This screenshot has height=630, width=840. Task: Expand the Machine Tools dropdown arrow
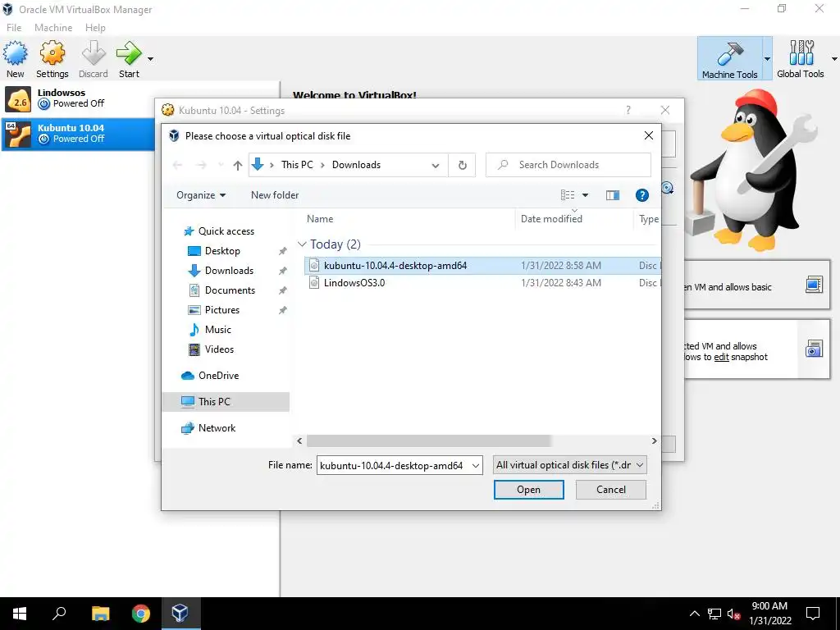767,59
